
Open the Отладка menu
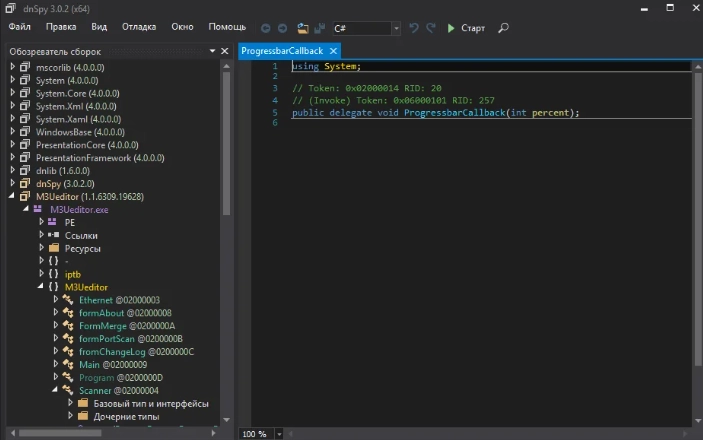click(139, 27)
